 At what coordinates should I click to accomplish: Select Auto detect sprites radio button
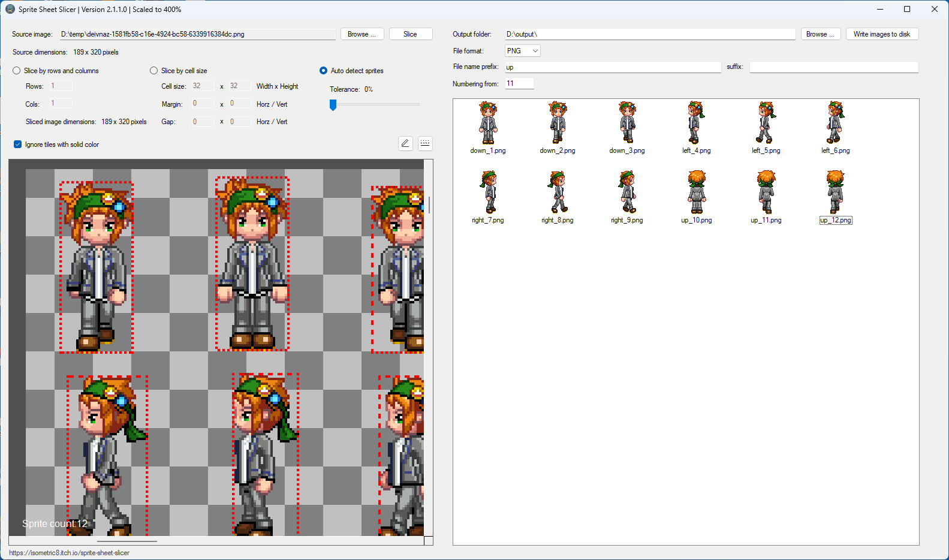[x=324, y=71]
